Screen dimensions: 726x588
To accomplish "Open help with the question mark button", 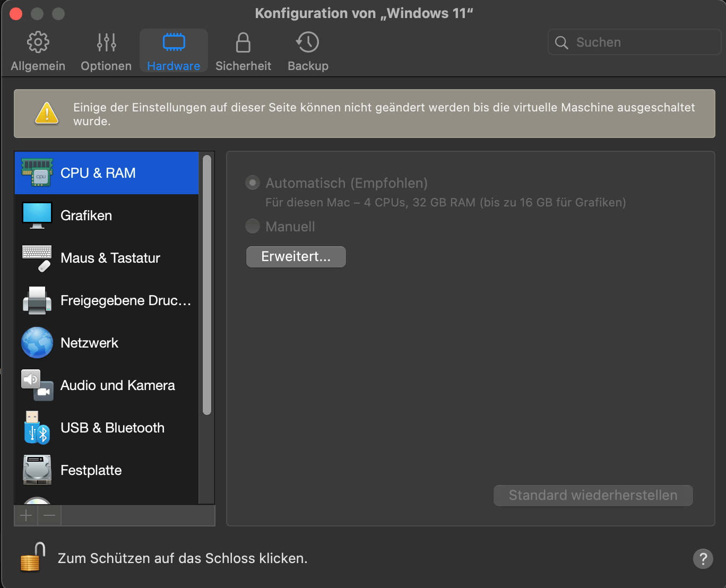I will (703, 558).
